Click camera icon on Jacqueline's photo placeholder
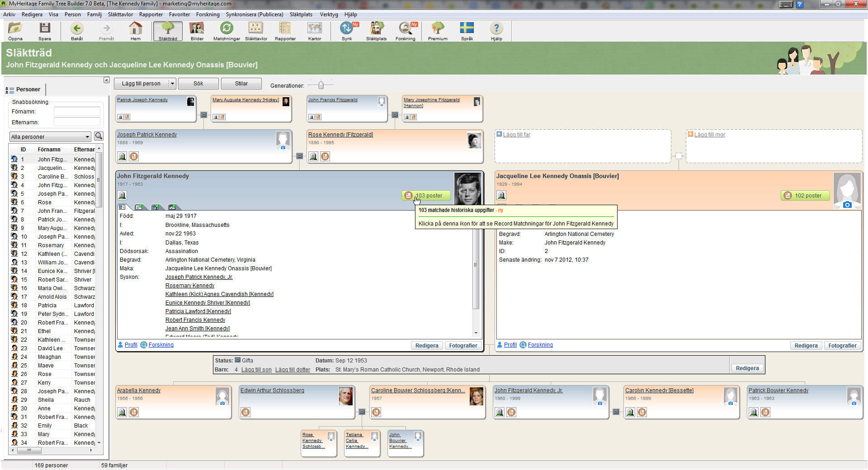The image size is (868, 470). point(847,205)
